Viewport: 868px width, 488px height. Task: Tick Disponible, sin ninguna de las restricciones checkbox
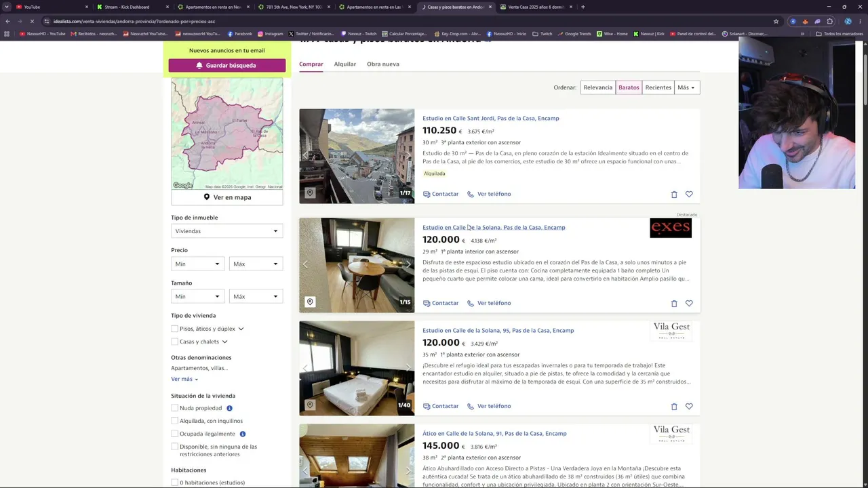(x=175, y=447)
